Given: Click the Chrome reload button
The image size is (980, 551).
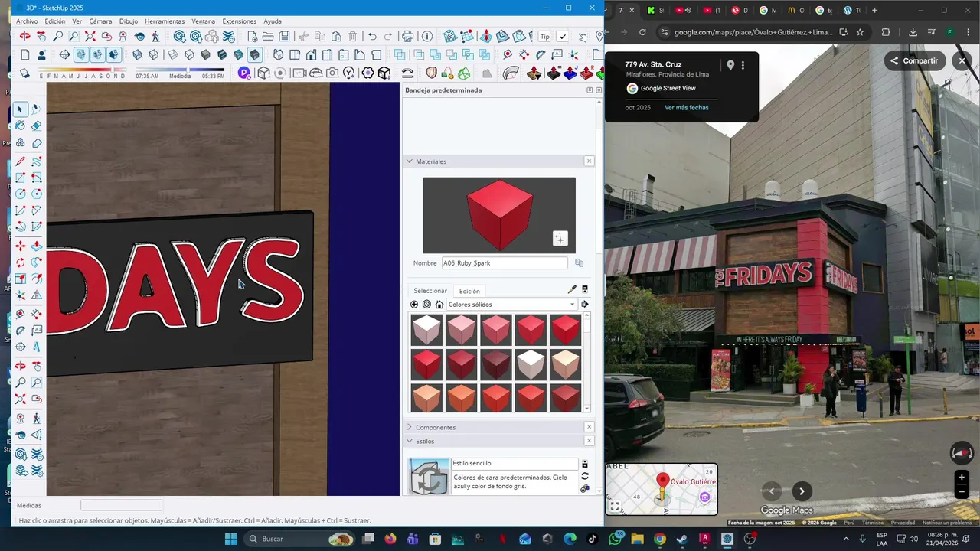Looking at the screenshot, I should click(x=642, y=32).
